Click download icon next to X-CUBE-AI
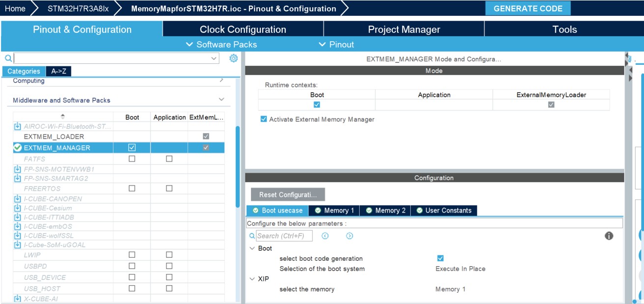 coord(18,299)
